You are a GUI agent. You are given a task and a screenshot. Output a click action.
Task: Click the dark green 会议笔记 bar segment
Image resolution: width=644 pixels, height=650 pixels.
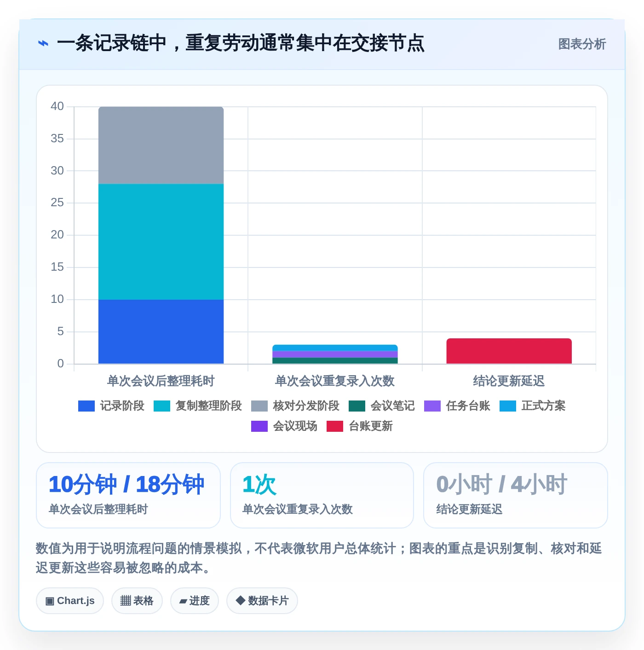335,360
